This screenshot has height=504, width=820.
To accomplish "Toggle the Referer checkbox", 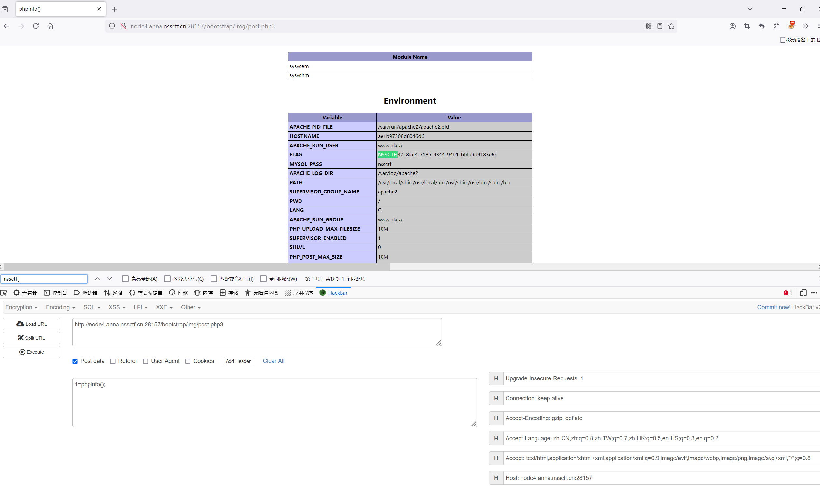I will coord(113,361).
